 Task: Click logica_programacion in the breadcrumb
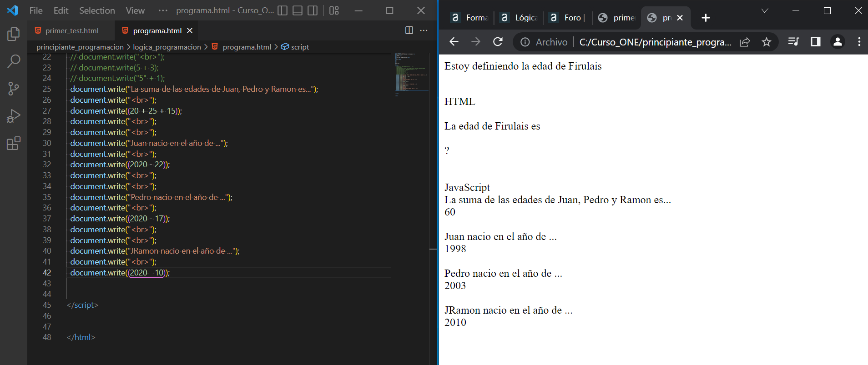[x=167, y=47]
